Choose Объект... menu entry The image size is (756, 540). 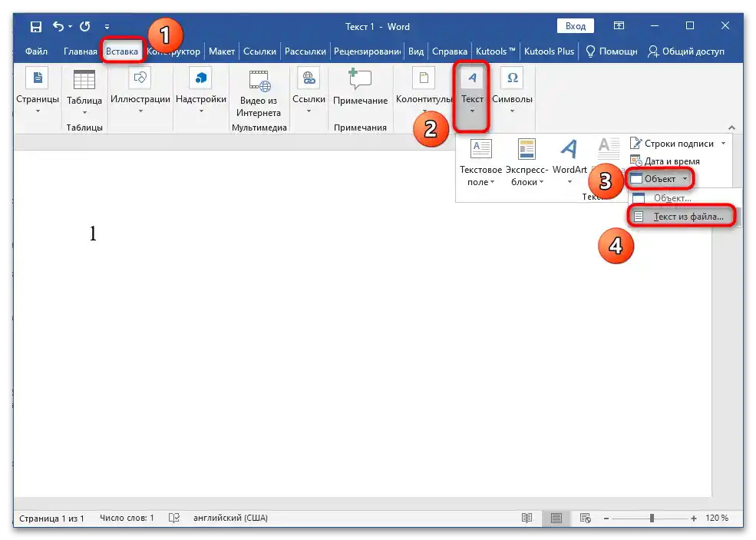click(x=685, y=198)
